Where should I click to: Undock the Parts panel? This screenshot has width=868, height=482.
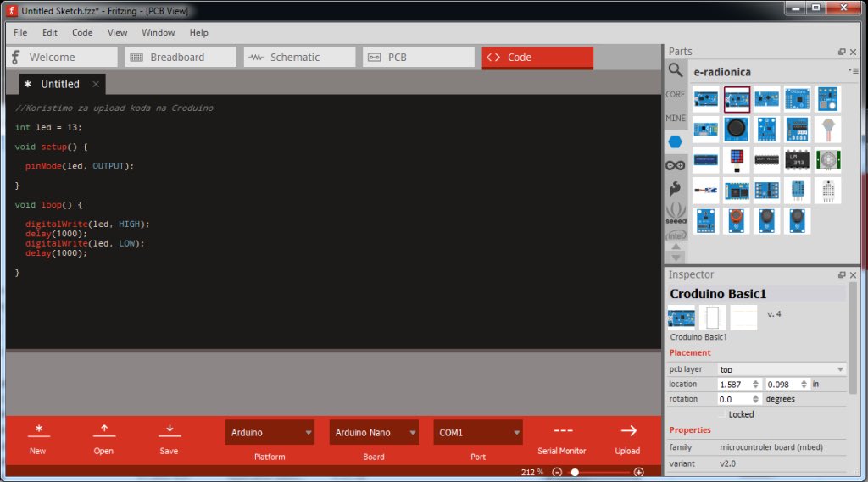tap(842, 52)
